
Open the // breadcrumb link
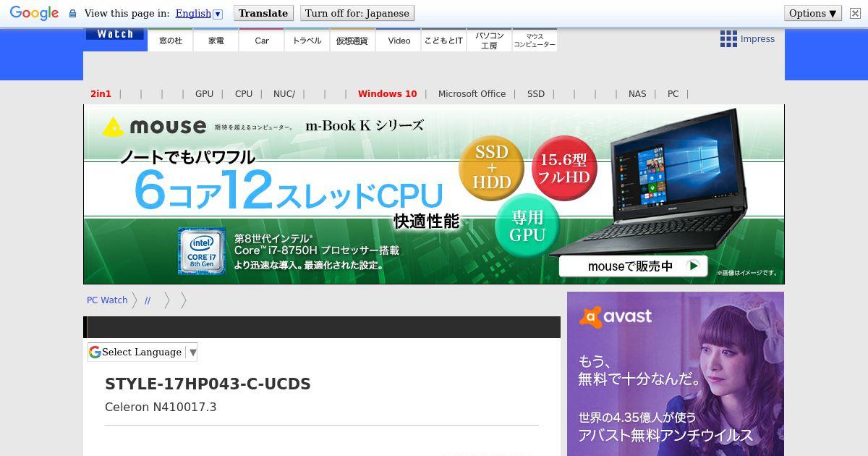pos(148,300)
